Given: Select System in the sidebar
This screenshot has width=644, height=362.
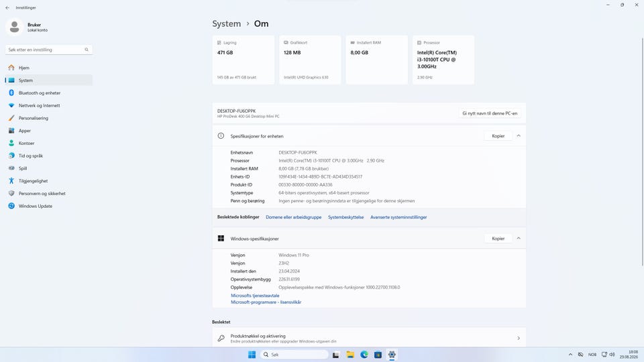Looking at the screenshot, I should (49, 80).
